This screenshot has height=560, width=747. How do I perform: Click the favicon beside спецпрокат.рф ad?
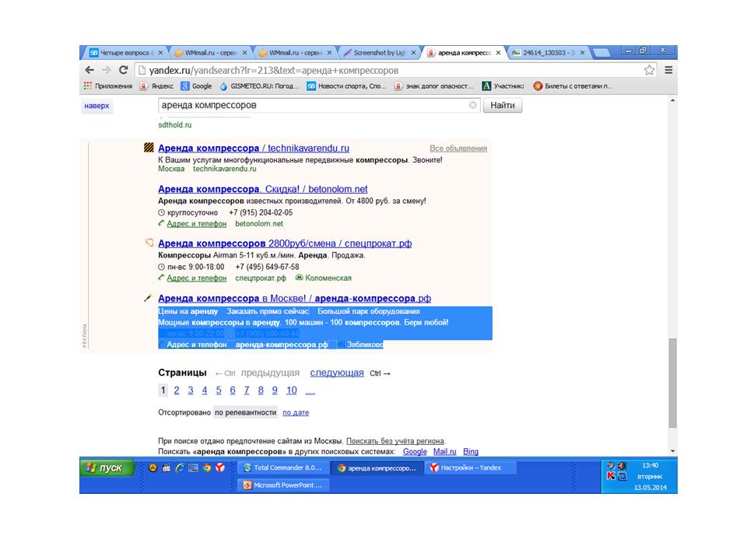(x=149, y=243)
